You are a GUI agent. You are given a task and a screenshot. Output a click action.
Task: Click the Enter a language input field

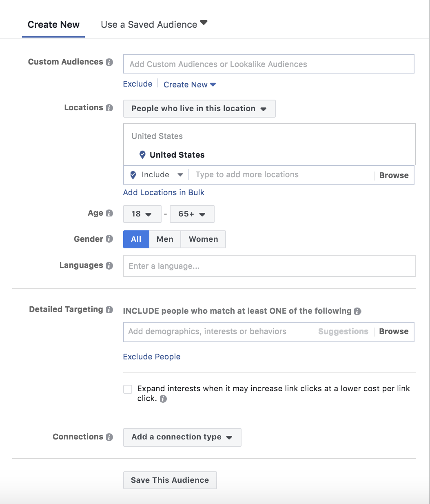(x=269, y=266)
